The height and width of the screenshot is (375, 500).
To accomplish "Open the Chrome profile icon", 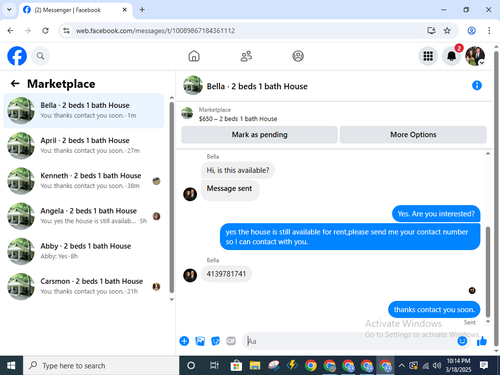I will [x=471, y=31].
